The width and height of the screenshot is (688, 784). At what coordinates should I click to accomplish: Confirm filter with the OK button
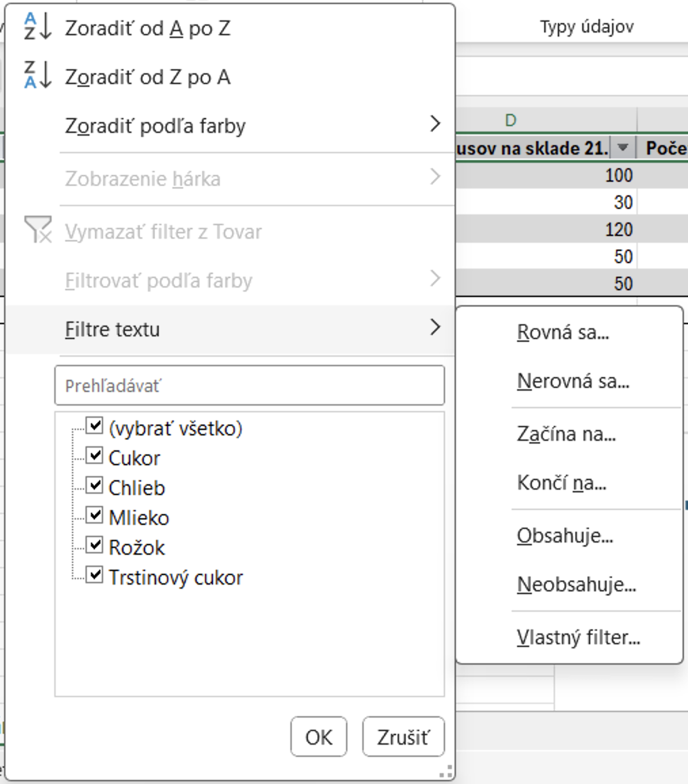tap(319, 737)
